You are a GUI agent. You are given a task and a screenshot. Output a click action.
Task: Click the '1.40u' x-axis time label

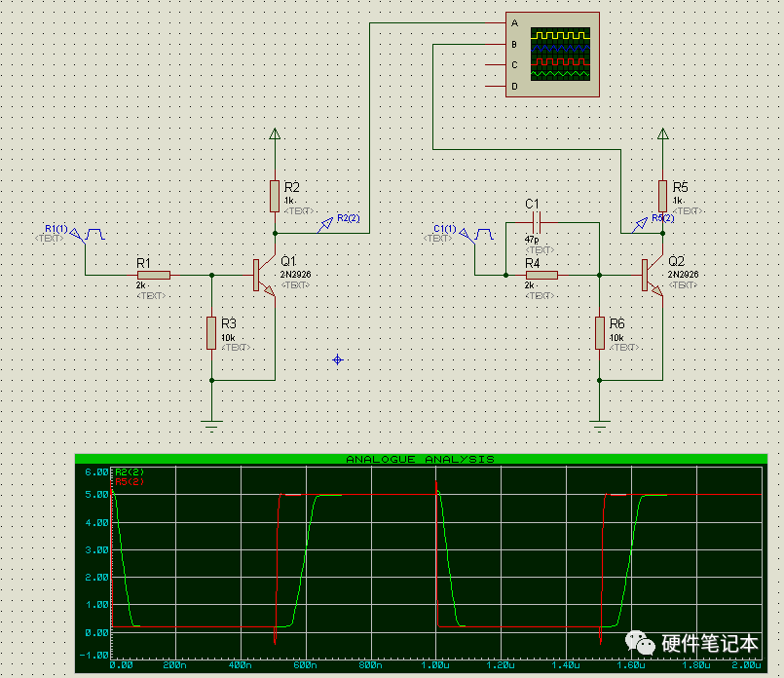(x=566, y=665)
